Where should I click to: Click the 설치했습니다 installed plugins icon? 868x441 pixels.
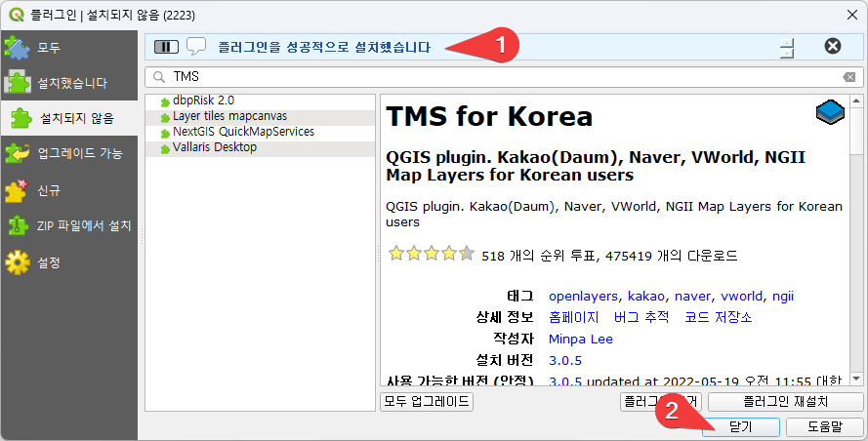coord(19,83)
